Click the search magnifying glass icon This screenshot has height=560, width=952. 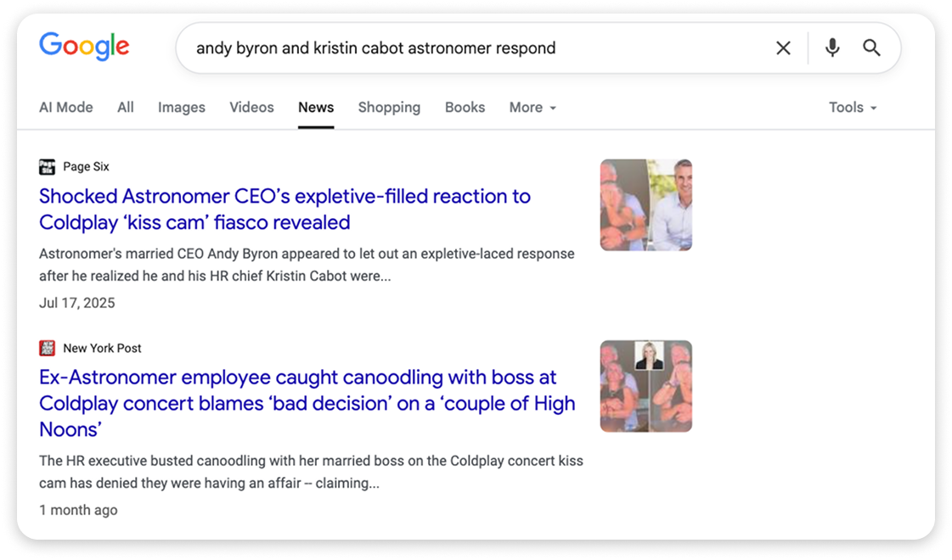(871, 48)
